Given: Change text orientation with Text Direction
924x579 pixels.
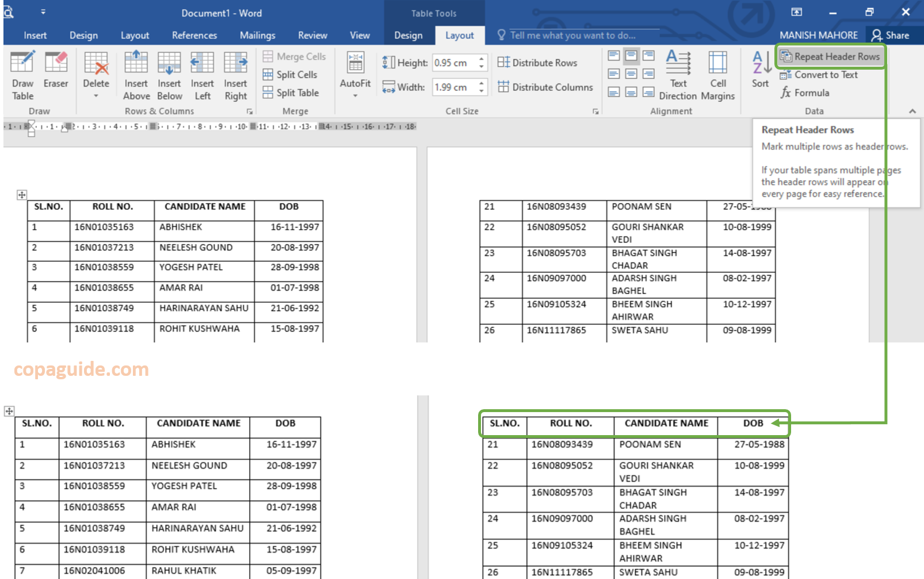Looking at the screenshot, I should coord(678,75).
